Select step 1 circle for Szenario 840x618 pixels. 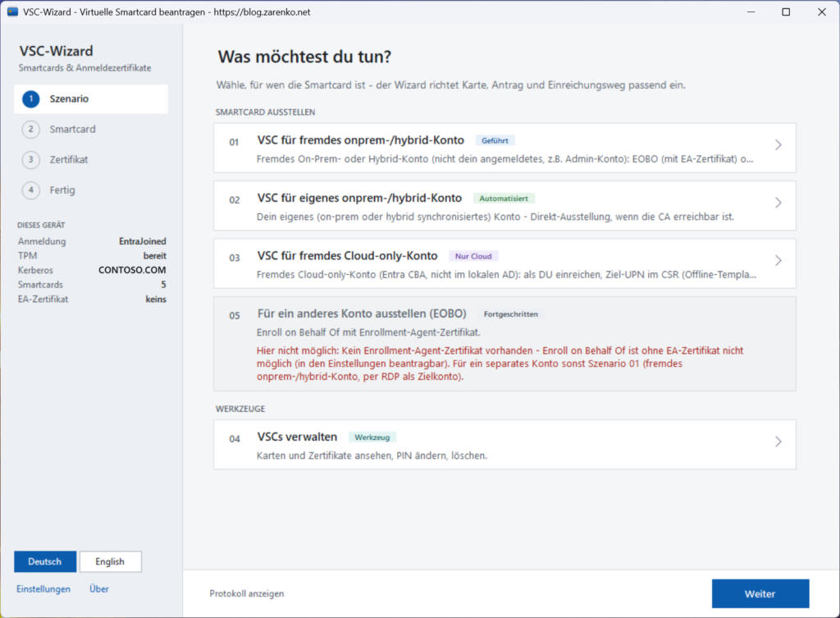coord(31,98)
